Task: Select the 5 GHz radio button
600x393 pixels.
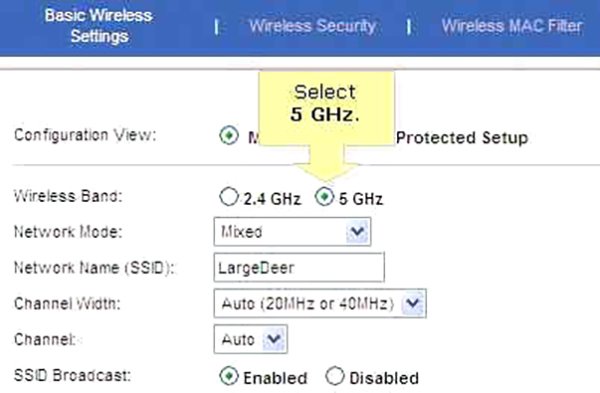Action: click(324, 197)
